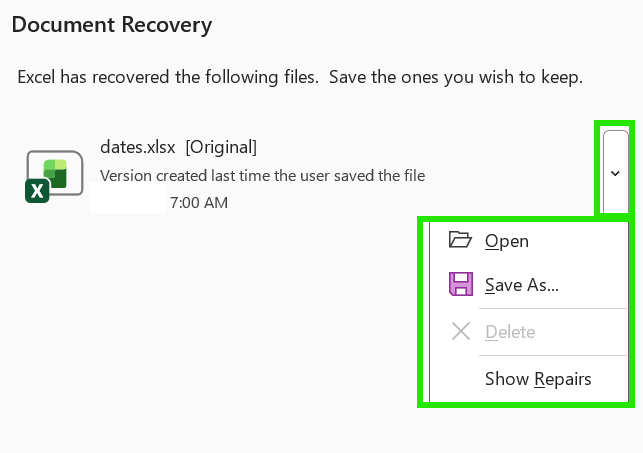Select the dates.xlsx file name

tap(138, 147)
